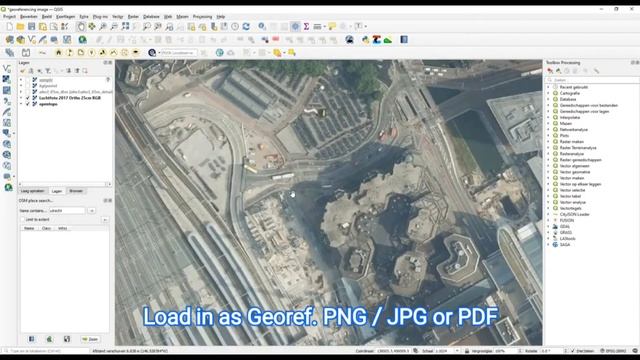Image resolution: width=640 pixels, height=360 pixels.
Task: Click the Lagen panel horizontal scrollbar
Action: [65, 184]
